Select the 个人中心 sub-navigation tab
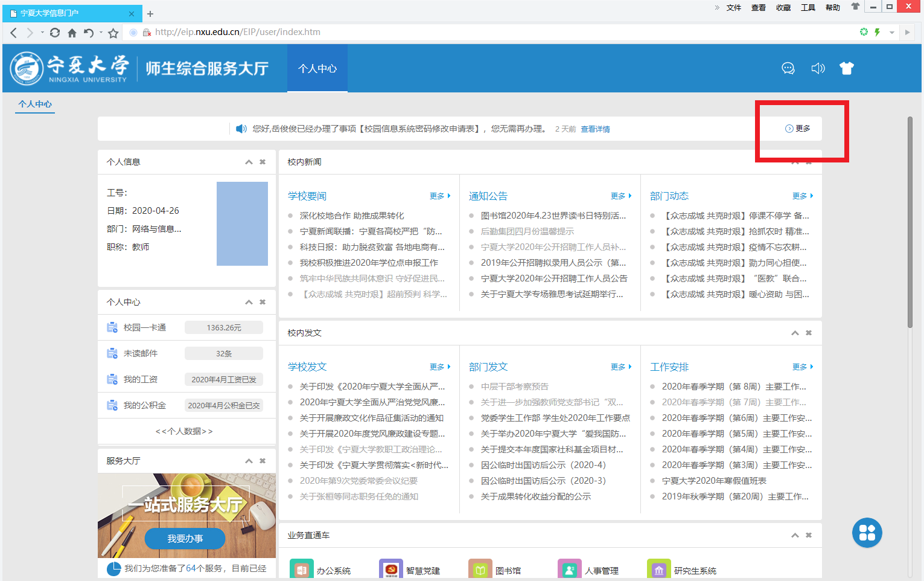Screen dimensions: 924x581 pos(35,104)
